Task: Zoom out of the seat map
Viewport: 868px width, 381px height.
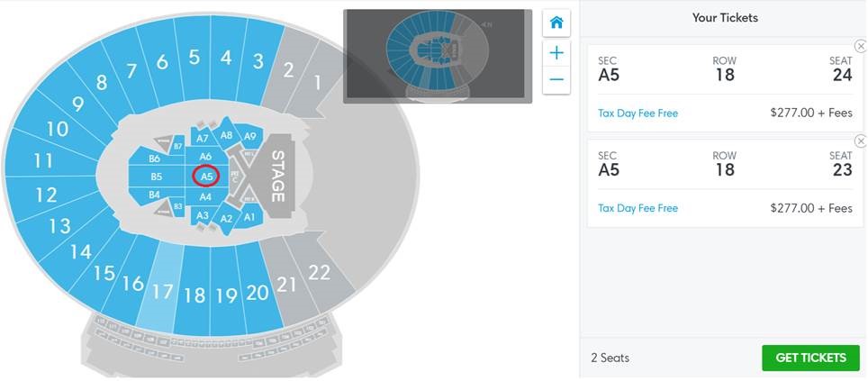Action: coord(556,80)
